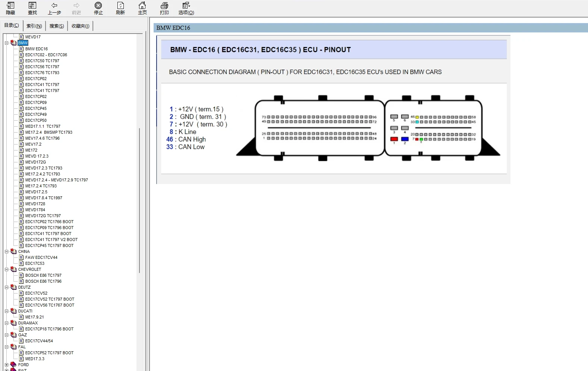Open the EDC17CP18 TC1796 BOOT topic
This screenshot has width=588, height=371.
pos(50,329)
